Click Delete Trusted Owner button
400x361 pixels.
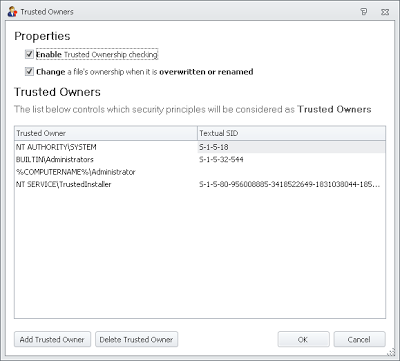point(136,339)
